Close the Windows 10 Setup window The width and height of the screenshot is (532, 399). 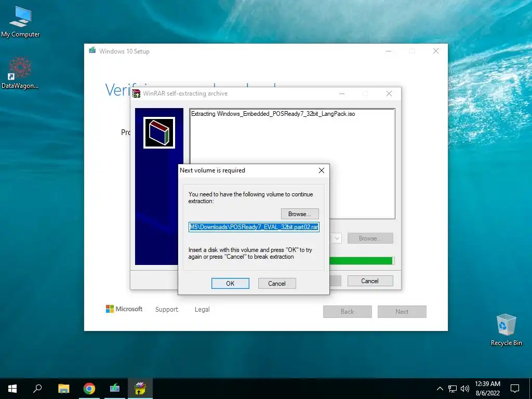coord(436,51)
